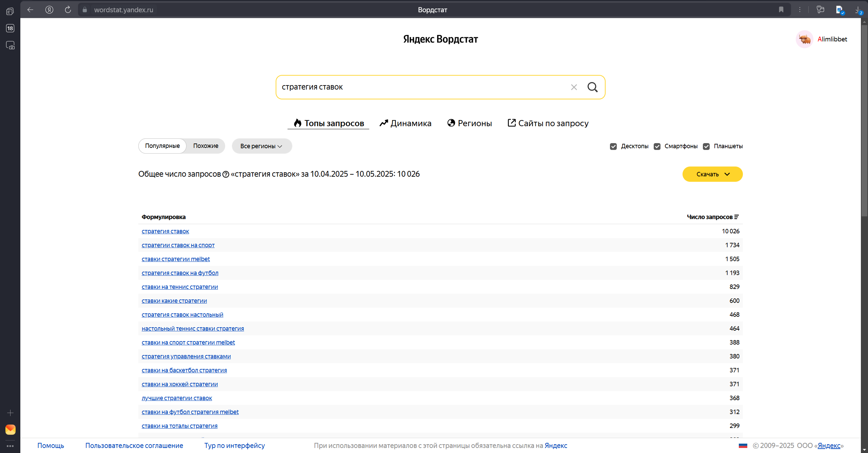
Task: Toggle the Десктопы checkbox
Action: pyautogui.click(x=613, y=146)
